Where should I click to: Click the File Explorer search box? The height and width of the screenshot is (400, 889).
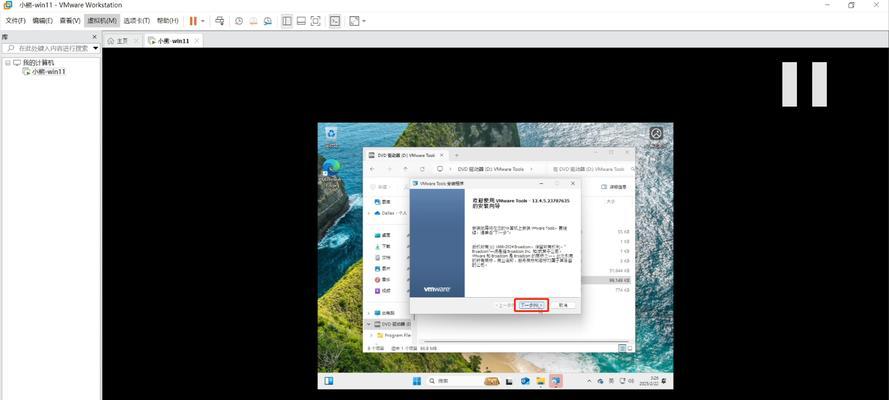click(591, 169)
